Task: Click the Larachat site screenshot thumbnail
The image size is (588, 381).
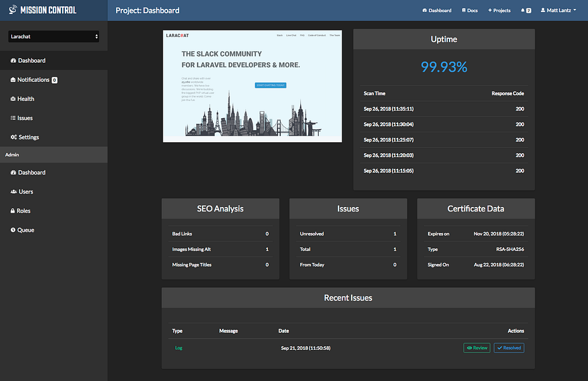Action: 252,86
